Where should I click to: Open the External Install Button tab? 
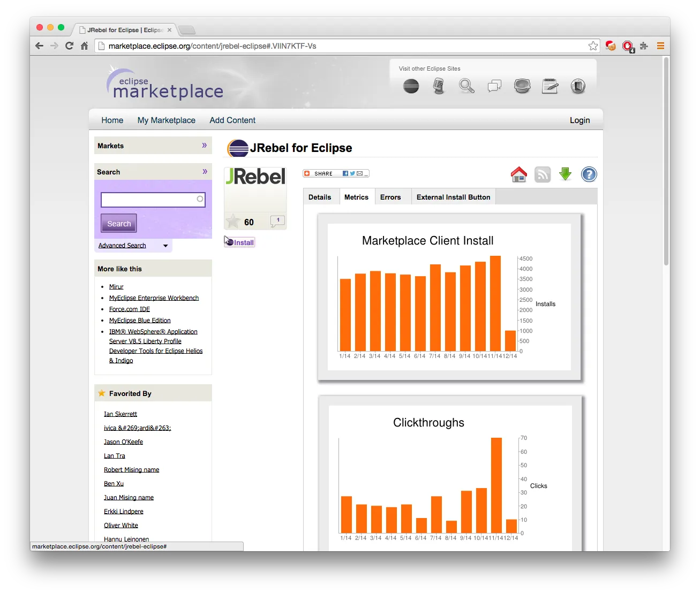point(453,197)
